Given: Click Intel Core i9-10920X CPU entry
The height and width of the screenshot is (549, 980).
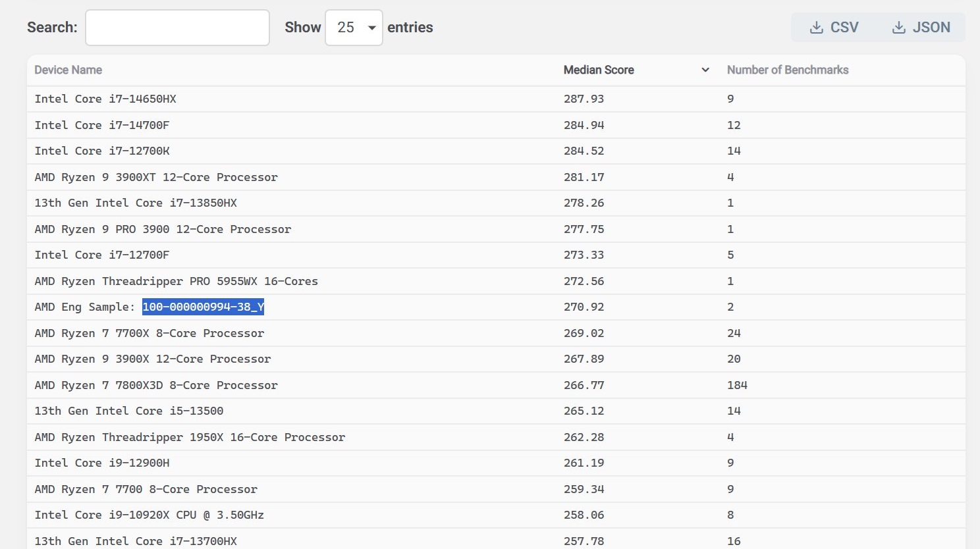Looking at the screenshot, I should tap(150, 515).
